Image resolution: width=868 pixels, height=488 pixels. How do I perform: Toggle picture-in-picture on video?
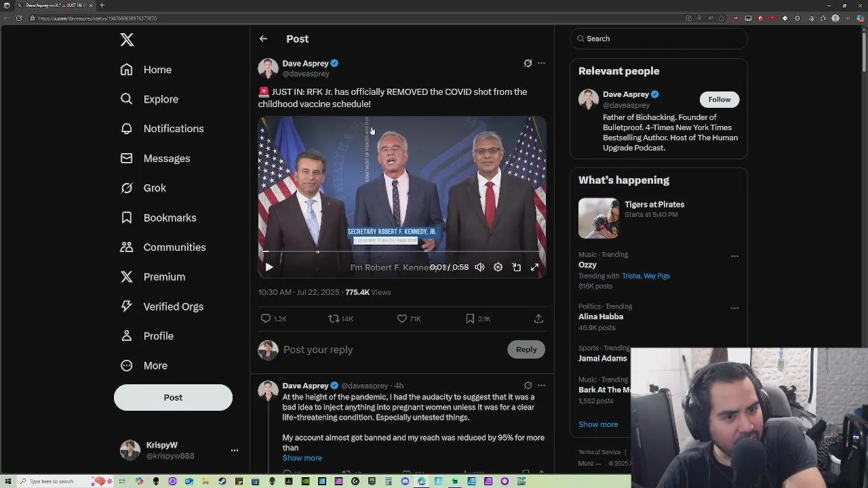(516, 267)
